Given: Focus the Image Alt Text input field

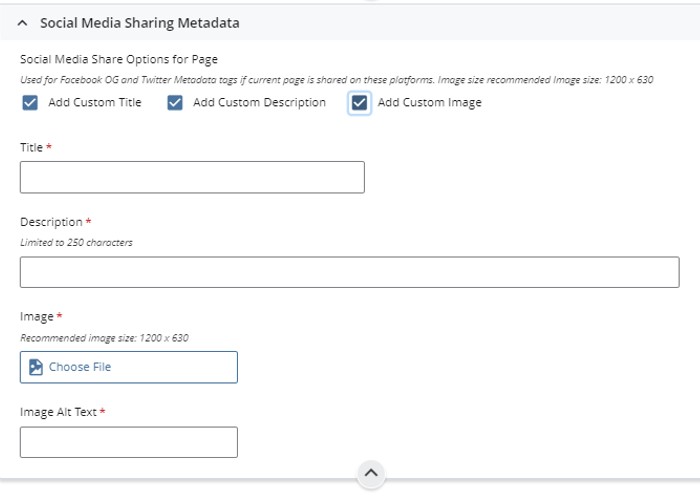Looking at the screenshot, I should click(129, 442).
